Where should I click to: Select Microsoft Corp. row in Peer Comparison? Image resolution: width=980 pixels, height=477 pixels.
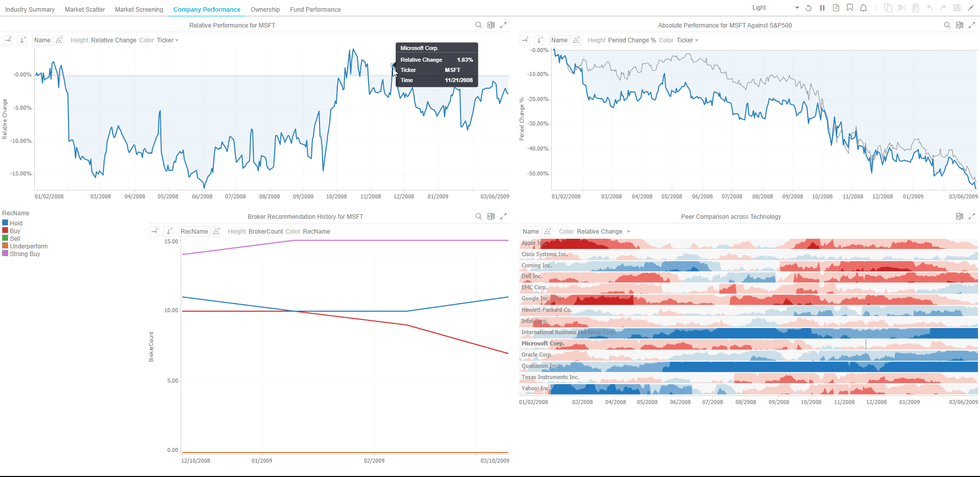click(748, 344)
